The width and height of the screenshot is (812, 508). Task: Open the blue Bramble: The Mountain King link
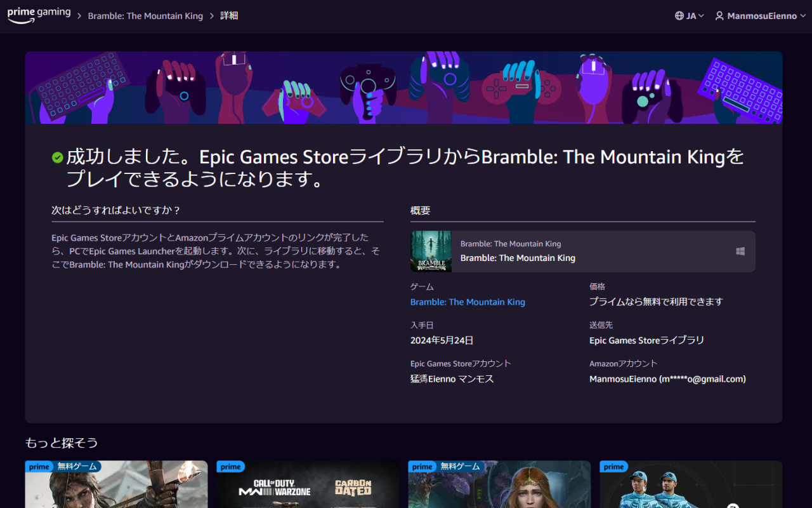pos(468,302)
